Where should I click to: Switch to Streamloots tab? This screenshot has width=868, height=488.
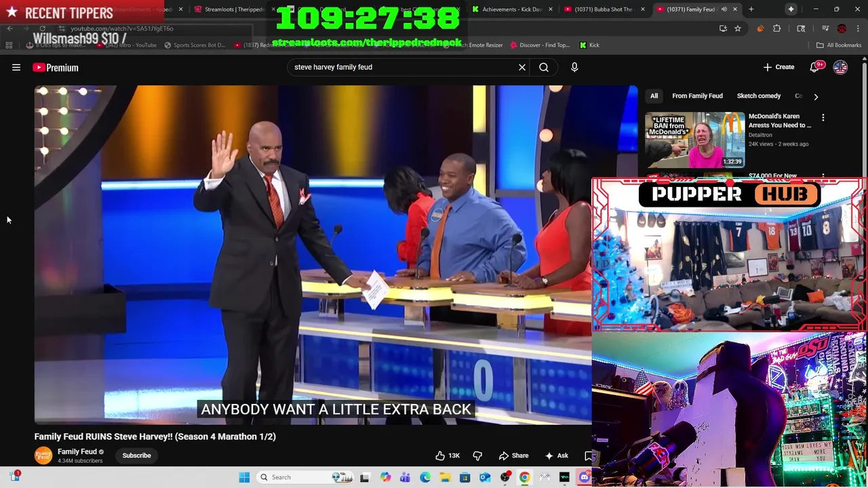click(234, 9)
